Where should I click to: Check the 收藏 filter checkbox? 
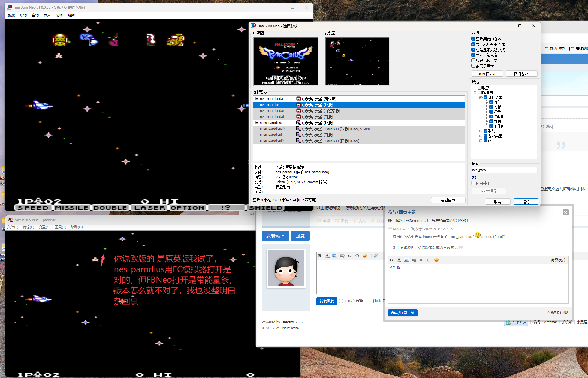pos(480,88)
